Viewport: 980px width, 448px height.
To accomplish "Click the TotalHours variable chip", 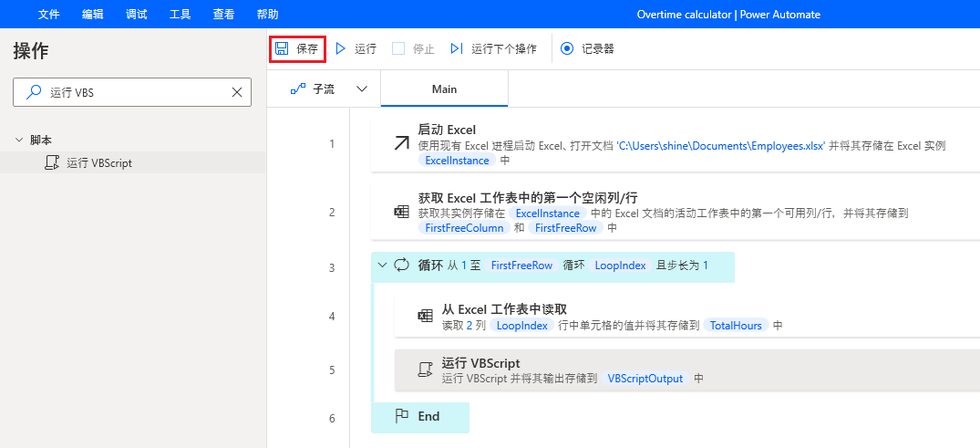I will (736, 326).
